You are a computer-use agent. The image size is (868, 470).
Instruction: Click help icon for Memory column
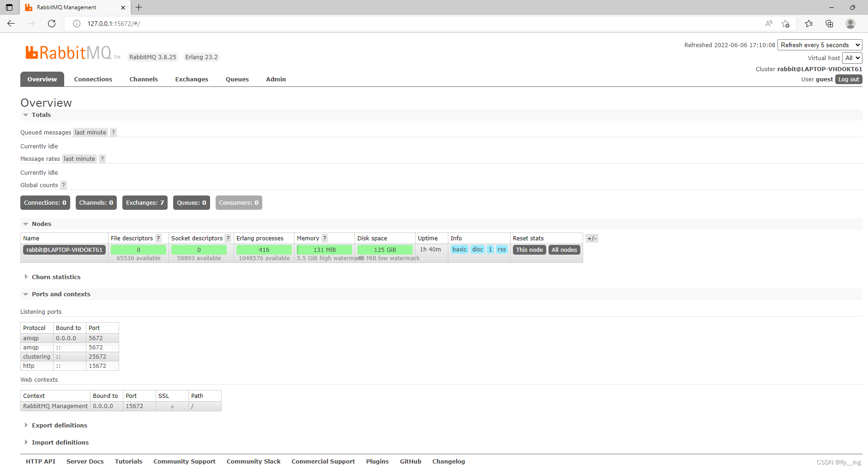325,238
